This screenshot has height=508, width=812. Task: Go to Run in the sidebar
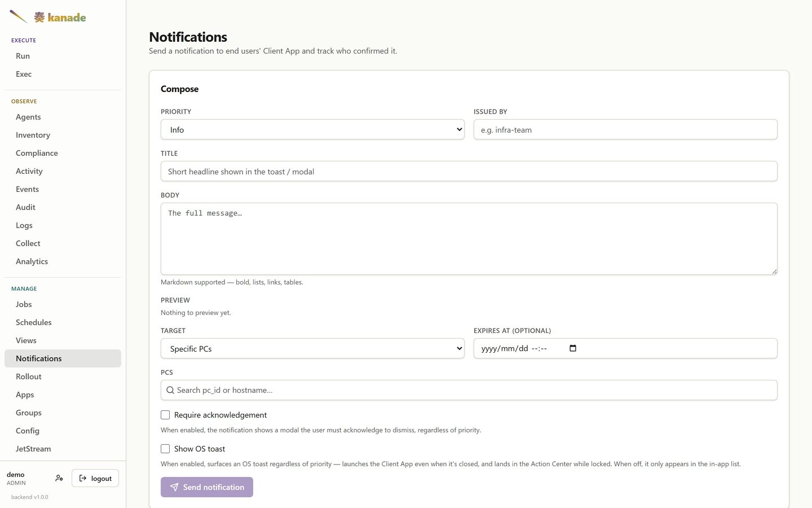point(63,56)
